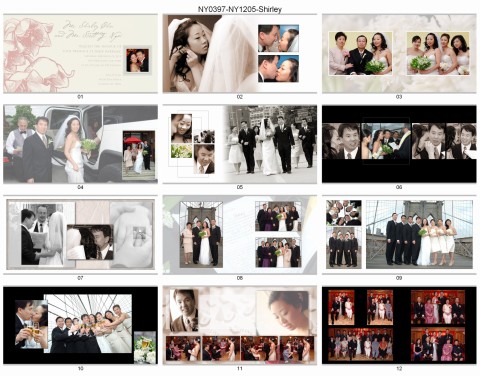Viewport: 480px width, 376px height.
Task: Select the label "06" under the black ceremony spread
Action: coord(399,187)
